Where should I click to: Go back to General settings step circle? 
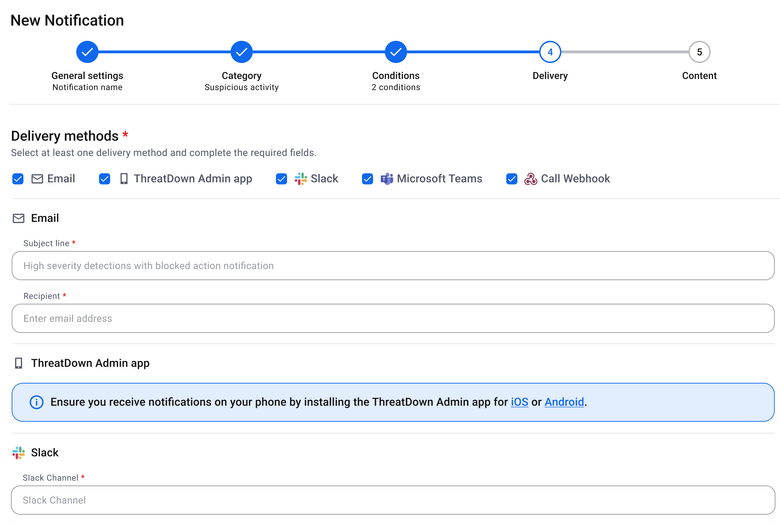click(x=87, y=52)
